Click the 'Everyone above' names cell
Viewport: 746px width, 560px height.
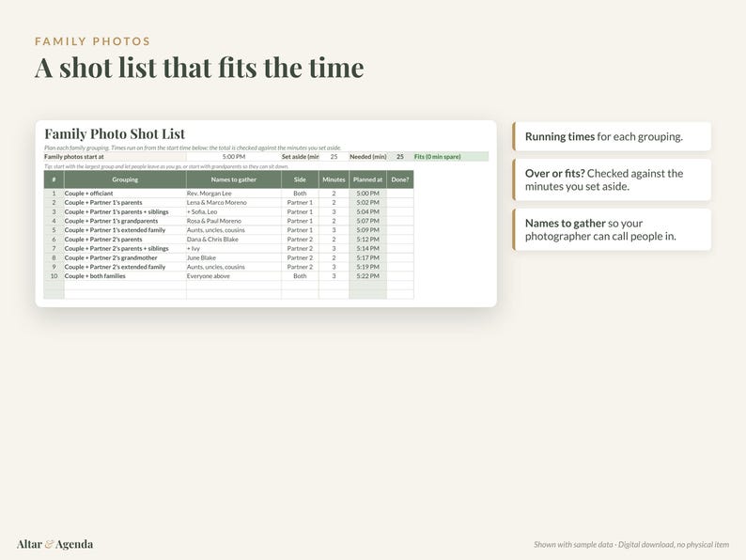[234, 276]
